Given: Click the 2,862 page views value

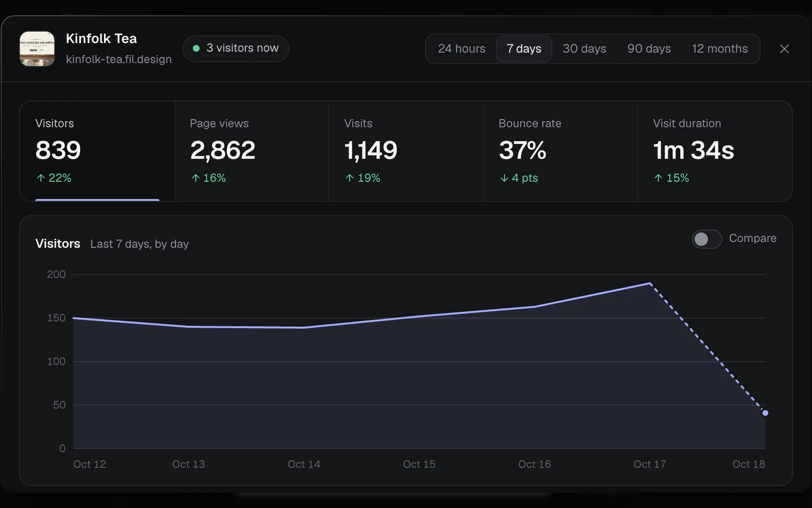Looking at the screenshot, I should click(x=223, y=150).
